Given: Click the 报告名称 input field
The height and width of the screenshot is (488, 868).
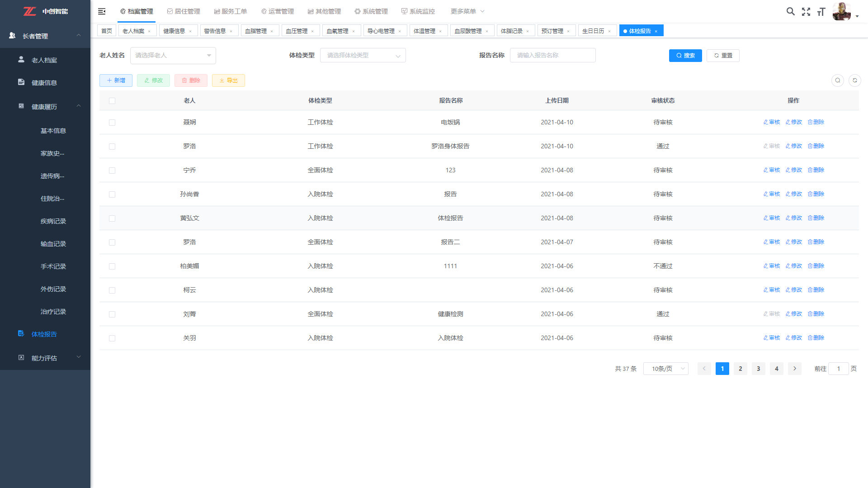Looking at the screenshot, I should pyautogui.click(x=552, y=56).
